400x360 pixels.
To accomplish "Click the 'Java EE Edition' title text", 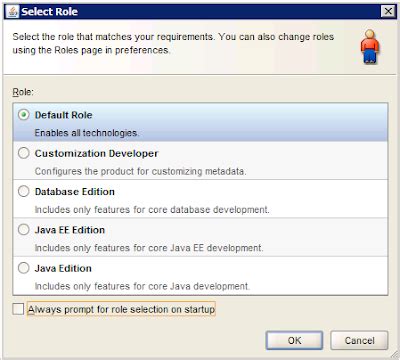I will (x=70, y=230).
